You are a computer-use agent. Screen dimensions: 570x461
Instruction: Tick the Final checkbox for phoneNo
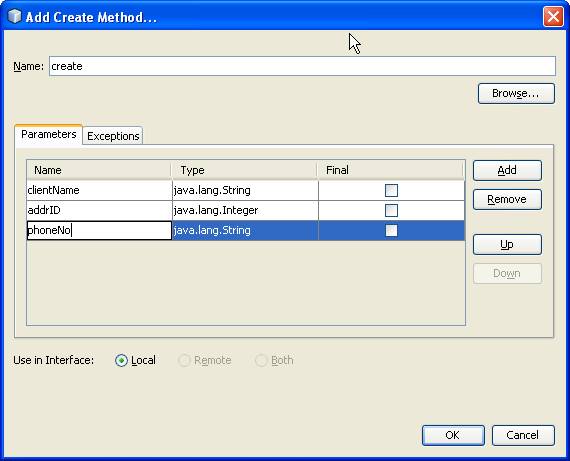coord(391,230)
